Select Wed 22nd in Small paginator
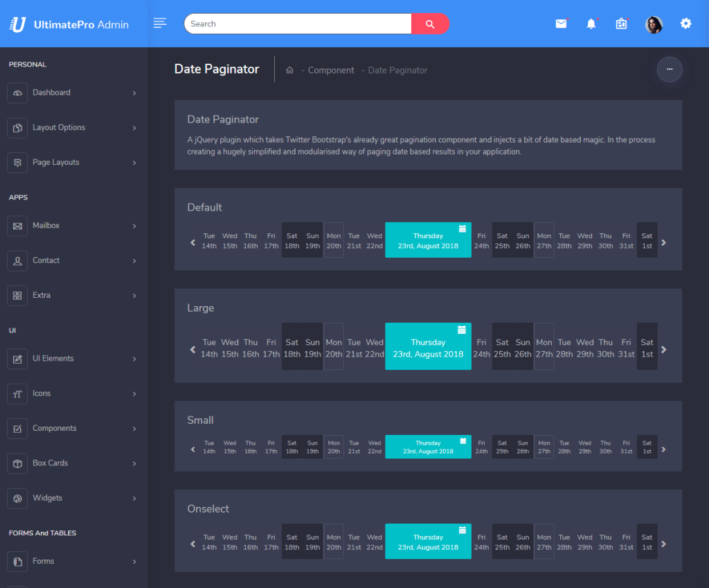Viewport: 709px width, 588px height. 375,447
